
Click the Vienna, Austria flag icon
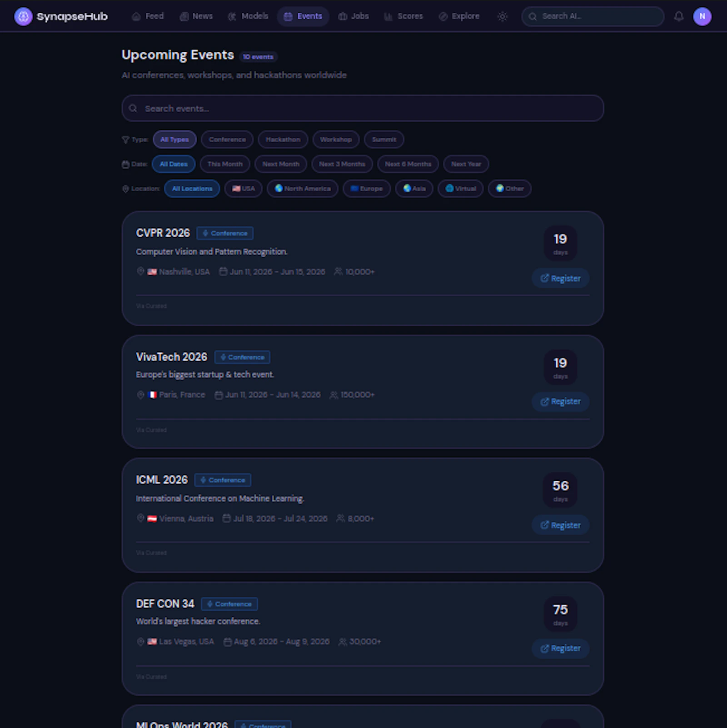pos(152,519)
